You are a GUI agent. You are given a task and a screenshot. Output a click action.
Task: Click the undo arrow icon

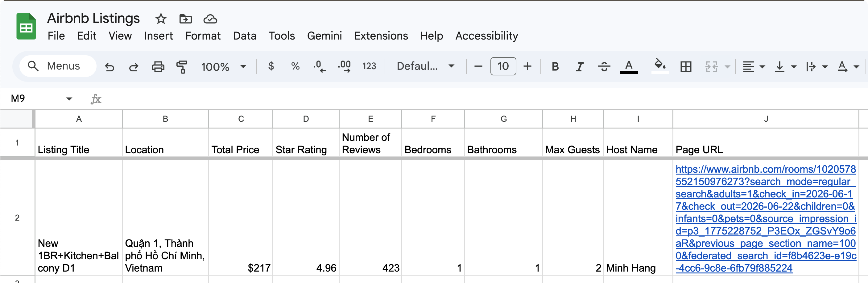[x=110, y=67]
